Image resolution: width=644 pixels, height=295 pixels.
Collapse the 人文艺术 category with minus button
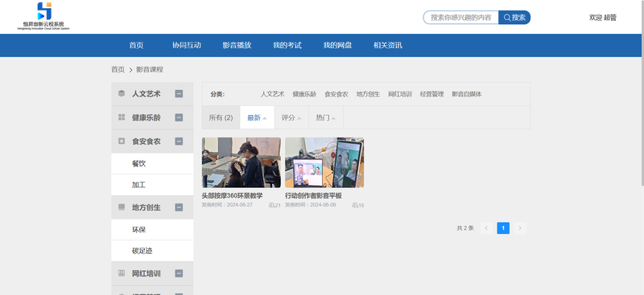pos(179,93)
